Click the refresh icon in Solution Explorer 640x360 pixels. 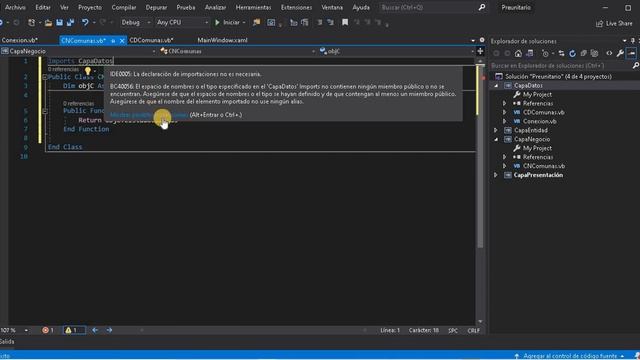pyautogui.click(x=573, y=53)
